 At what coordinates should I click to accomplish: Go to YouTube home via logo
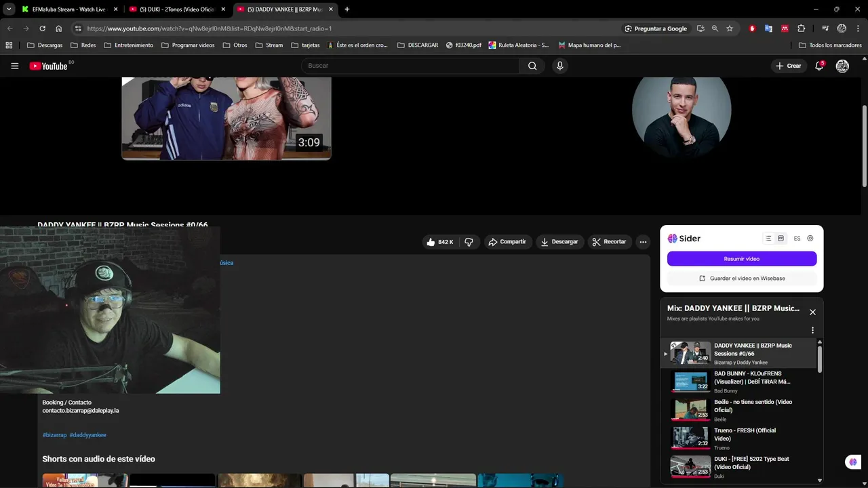click(x=49, y=66)
